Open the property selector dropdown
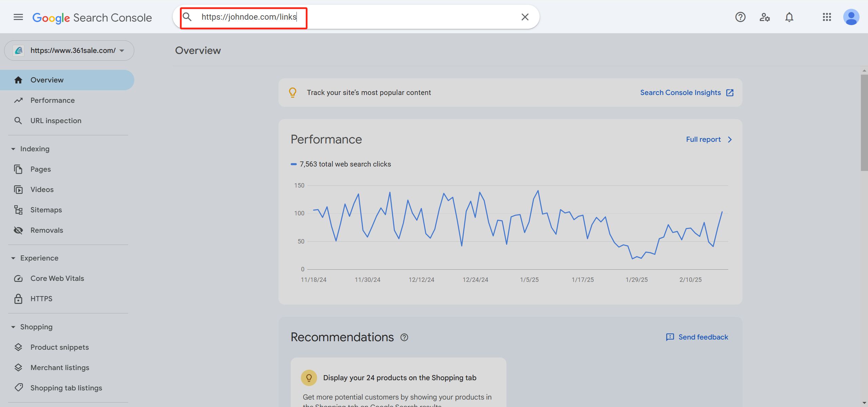This screenshot has height=407, width=868. pyautogui.click(x=121, y=50)
